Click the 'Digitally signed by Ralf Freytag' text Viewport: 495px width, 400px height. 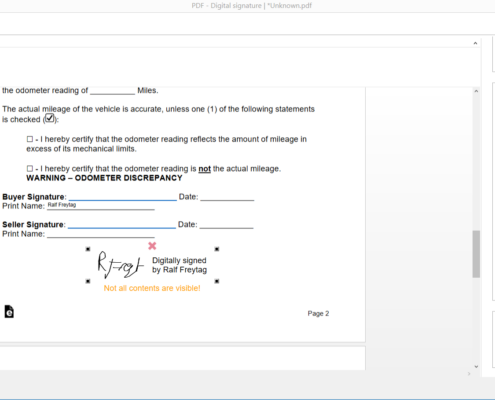(x=180, y=265)
